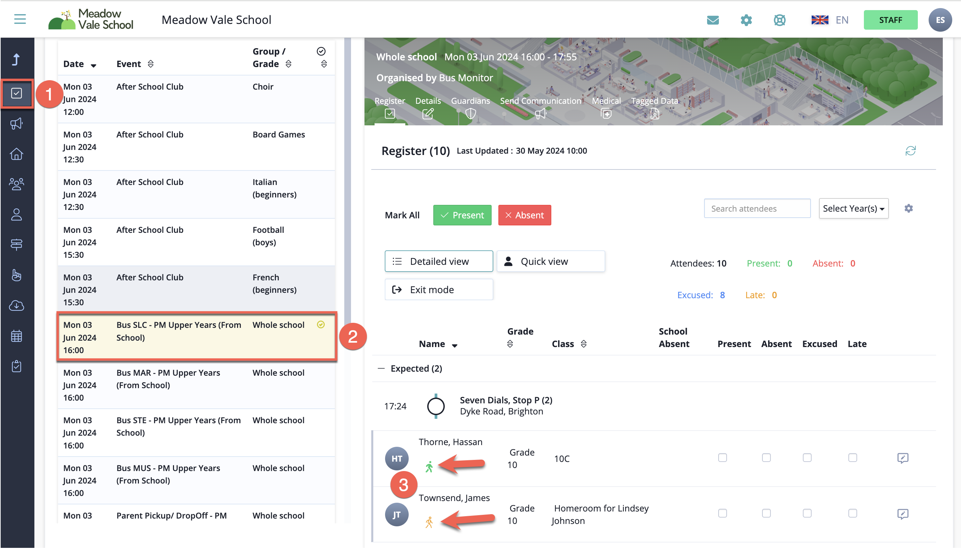Open the groups people sidebar icon
Screen dimensions: 961x560
pyautogui.click(x=17, y=184)
